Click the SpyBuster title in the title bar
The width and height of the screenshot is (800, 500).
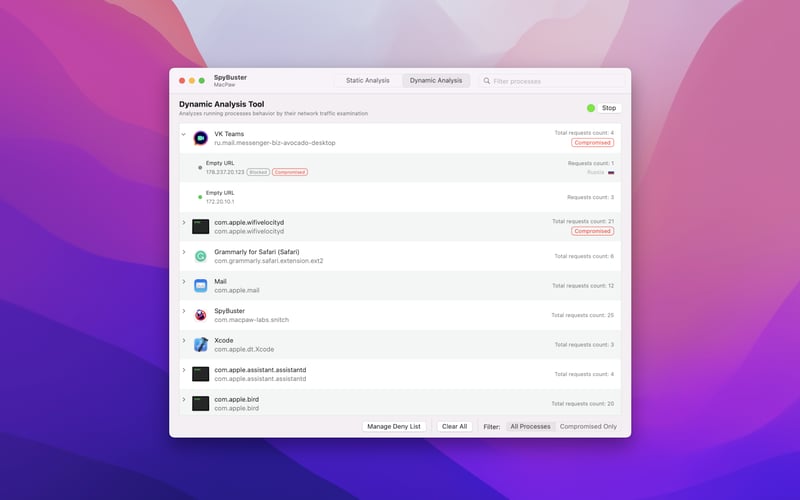(x=230, y=78)
